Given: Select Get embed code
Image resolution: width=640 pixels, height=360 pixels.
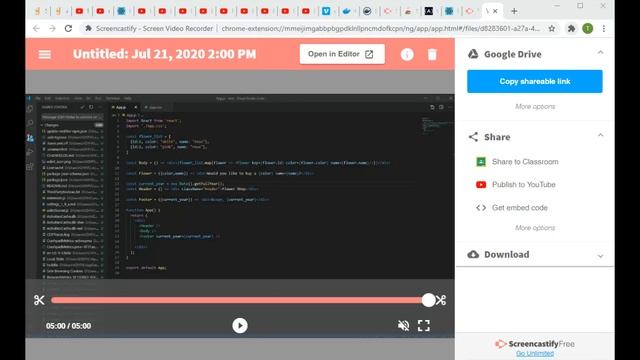Looking at the screenshot, I should (x=520, y=208).
